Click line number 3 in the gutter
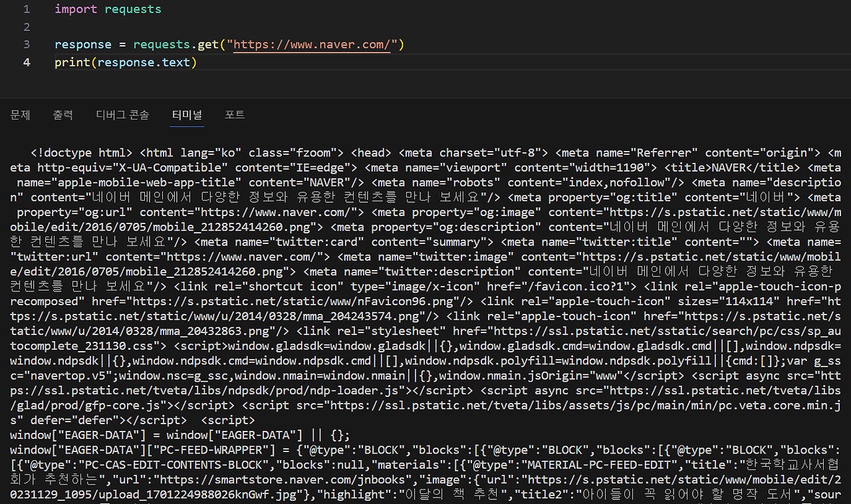Viewport: 851px width, 504px height. pos(27,45)
